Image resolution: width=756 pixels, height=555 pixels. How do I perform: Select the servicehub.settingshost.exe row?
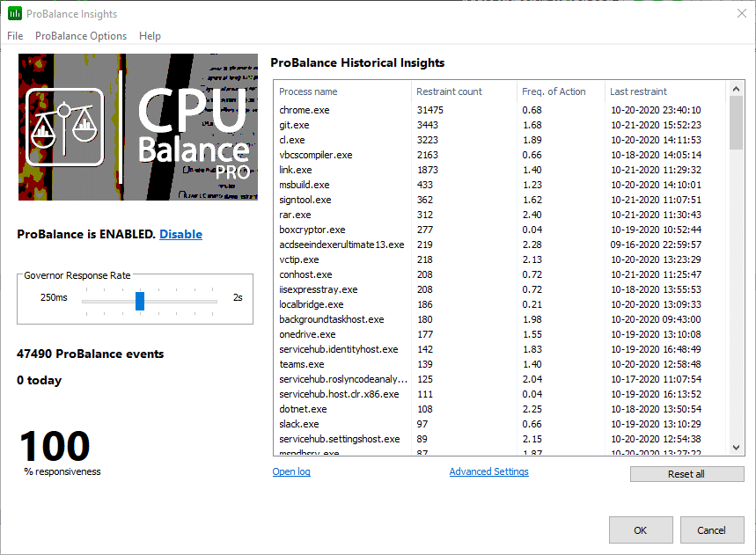502,438
